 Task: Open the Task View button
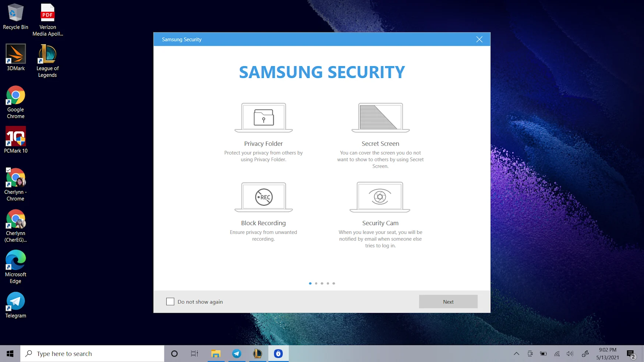194,354
